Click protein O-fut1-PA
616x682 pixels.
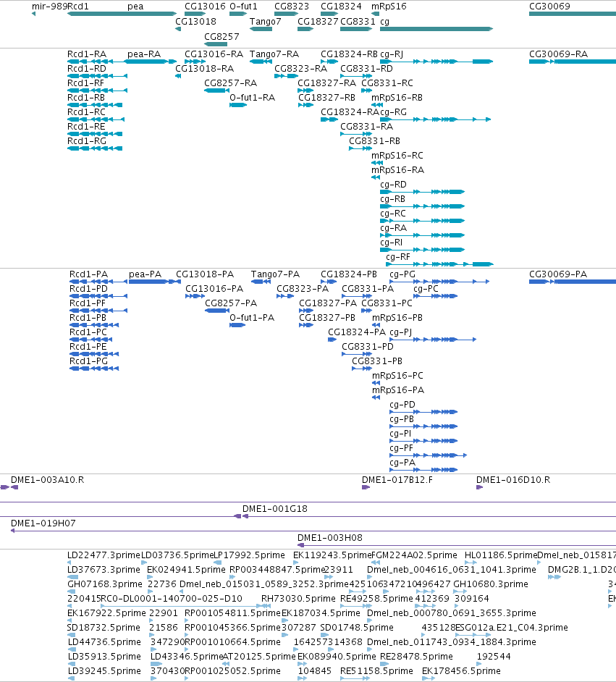[252, 318]
